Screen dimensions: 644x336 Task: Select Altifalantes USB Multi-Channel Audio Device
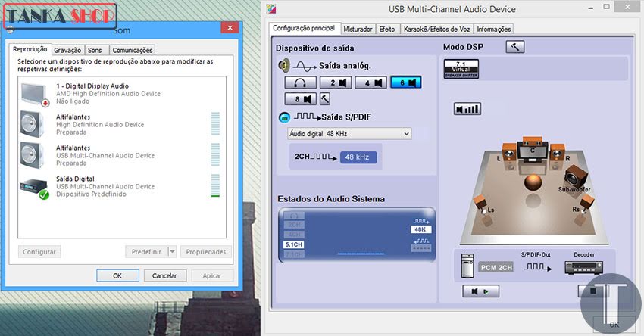pos(121,155)
